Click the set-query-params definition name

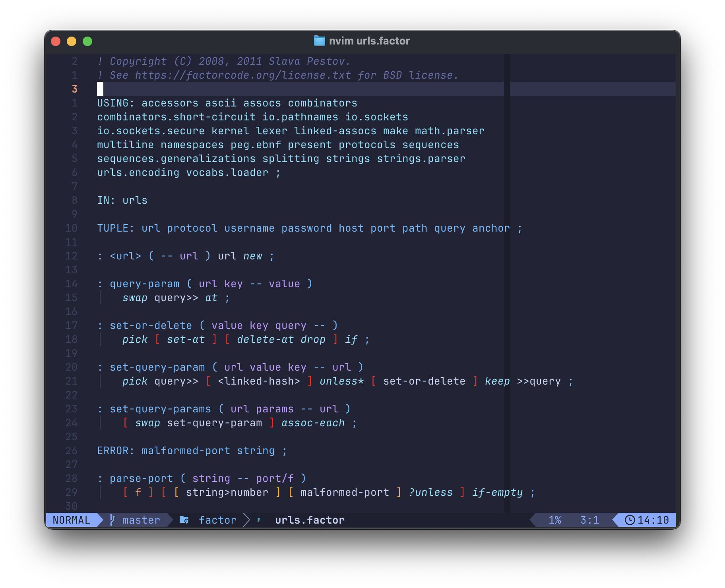click(x=161, y=409)
